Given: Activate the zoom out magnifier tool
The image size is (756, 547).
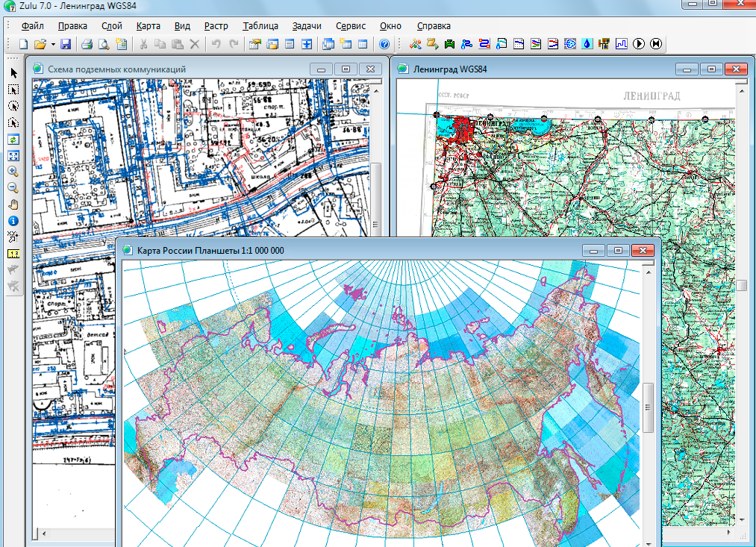Looking at the screenshot, I should (x=13, y=188).
